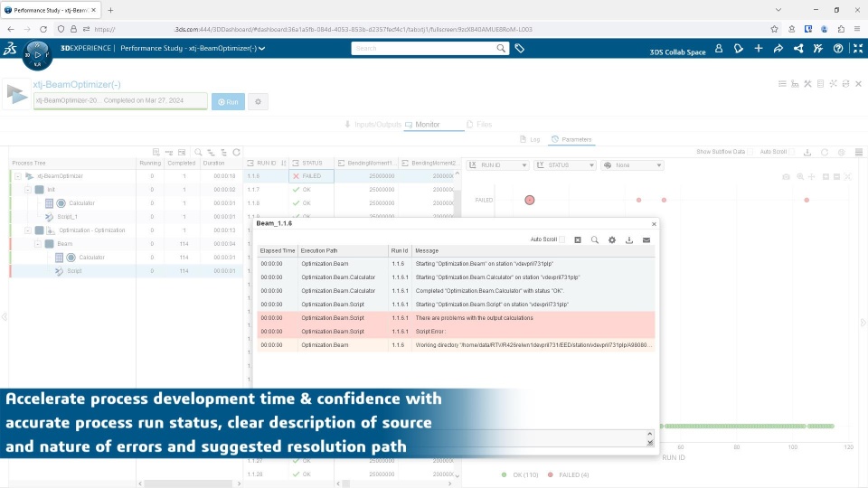Click the 3DS Collab Space label
Viewport: 868px width, 488px height.
(x=677, y=52)
